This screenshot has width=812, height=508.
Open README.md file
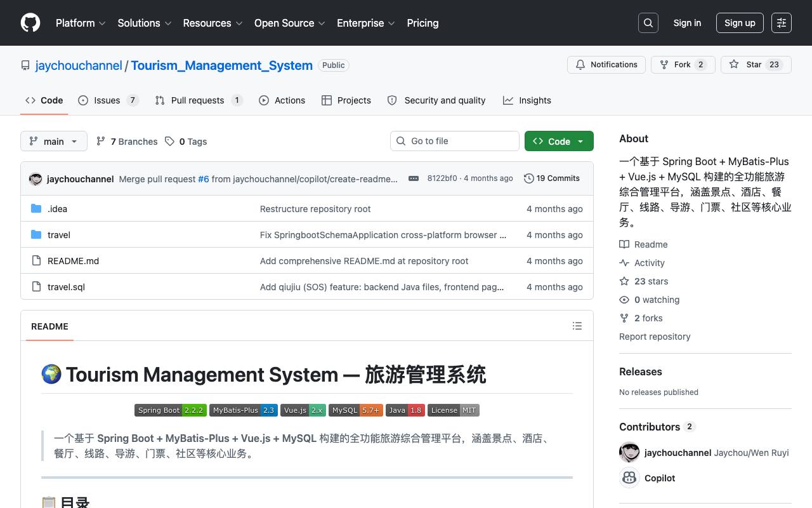pos(73,261)
